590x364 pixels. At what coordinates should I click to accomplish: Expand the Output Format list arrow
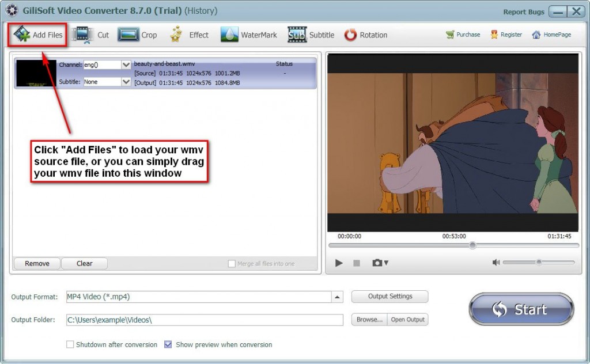pos(337,297)
